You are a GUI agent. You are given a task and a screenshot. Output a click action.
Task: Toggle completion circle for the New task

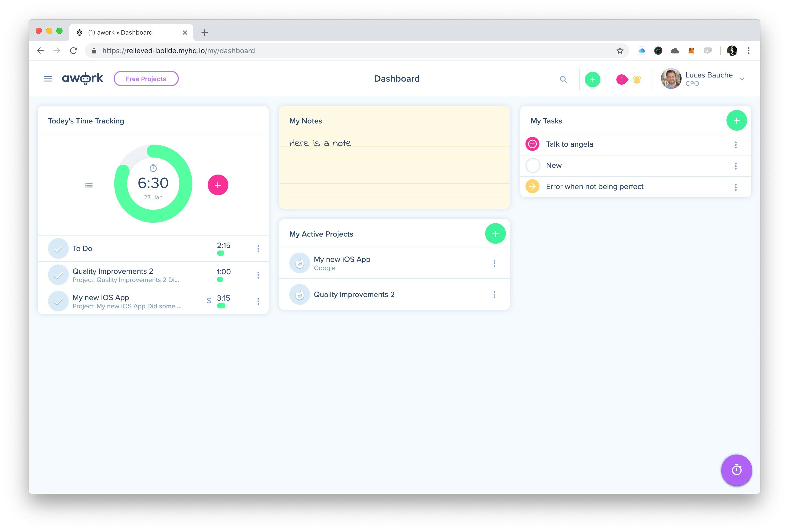click(532, 165)
